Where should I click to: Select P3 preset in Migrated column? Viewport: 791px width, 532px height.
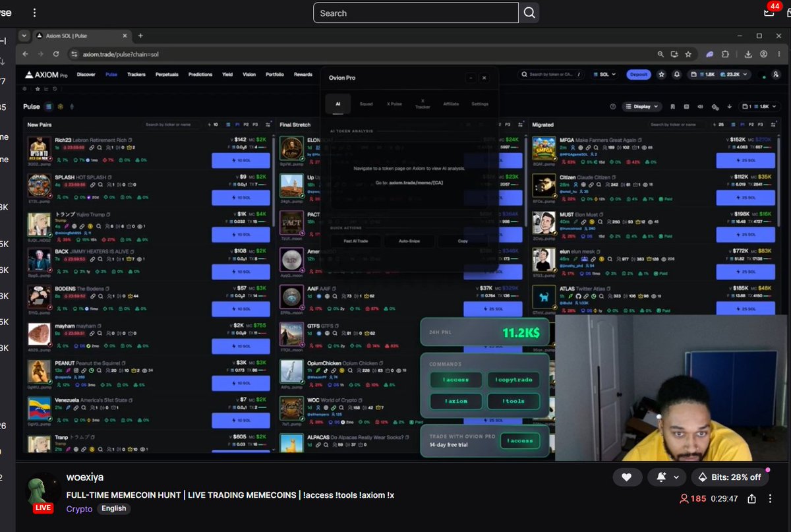pyautogui.click(x=761, y=124)
